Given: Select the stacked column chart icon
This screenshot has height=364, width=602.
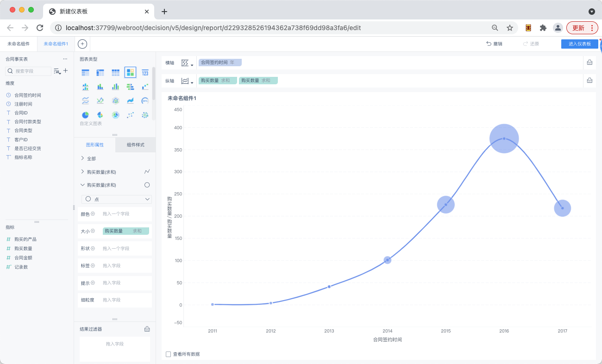Looking at the screenshot, I should 100,87.
